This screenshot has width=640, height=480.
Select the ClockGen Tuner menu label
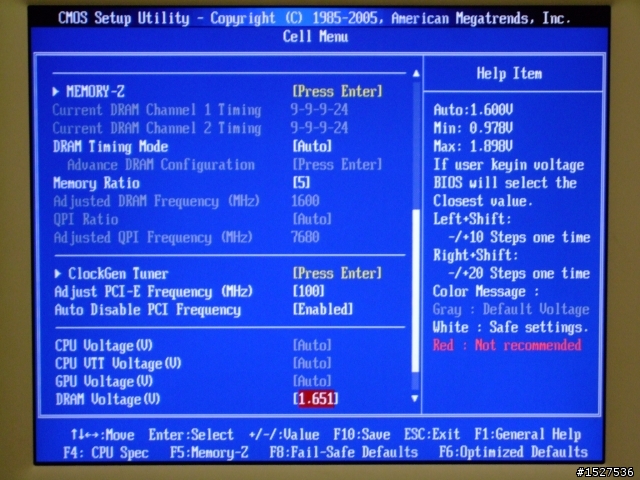[x=118, y=273]
